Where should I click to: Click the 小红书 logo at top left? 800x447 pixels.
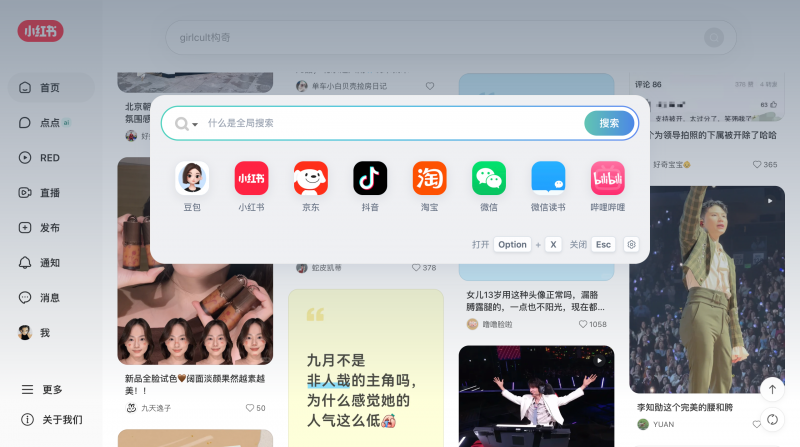40,31
